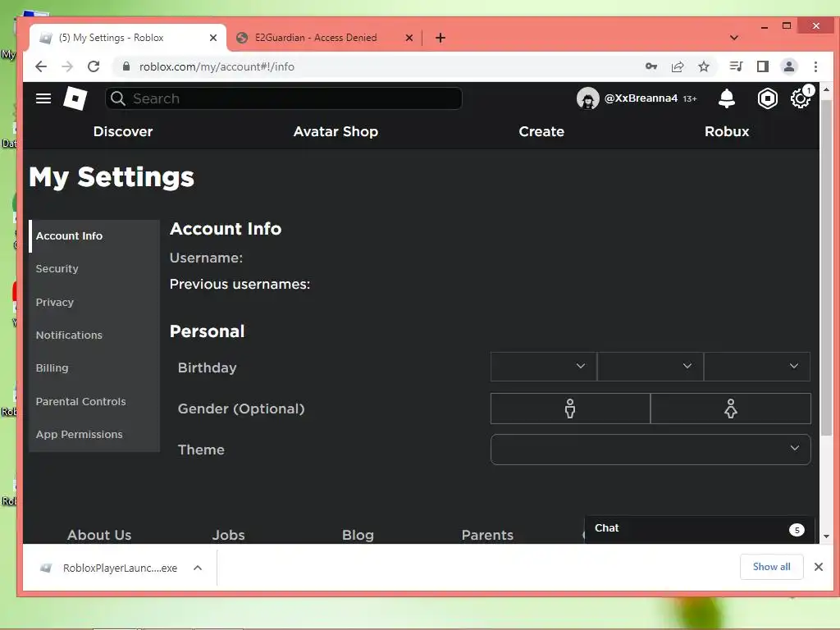Open the media control icon
The height and width of the screenshot is (630, 840).
point(736,66)
